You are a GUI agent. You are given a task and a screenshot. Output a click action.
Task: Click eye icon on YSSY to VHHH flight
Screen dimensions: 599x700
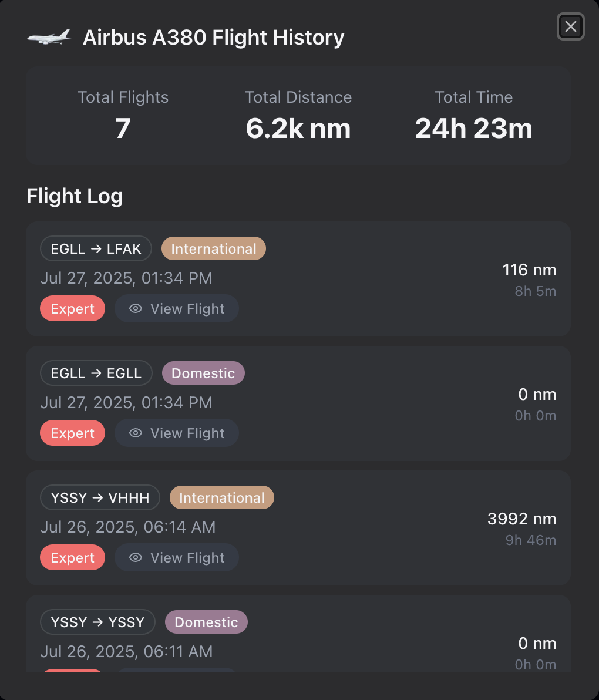pyautogui.click(x=136, y=558)
